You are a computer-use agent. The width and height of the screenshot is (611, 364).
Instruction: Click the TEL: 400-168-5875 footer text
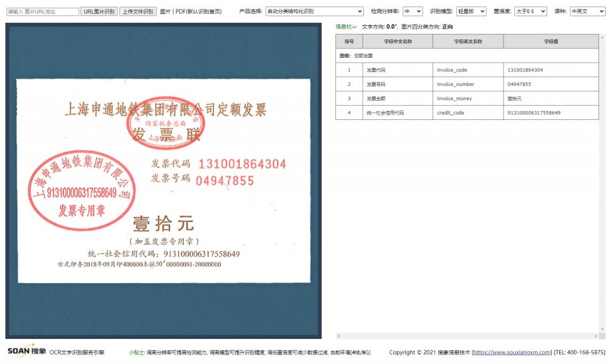point(579,352)
